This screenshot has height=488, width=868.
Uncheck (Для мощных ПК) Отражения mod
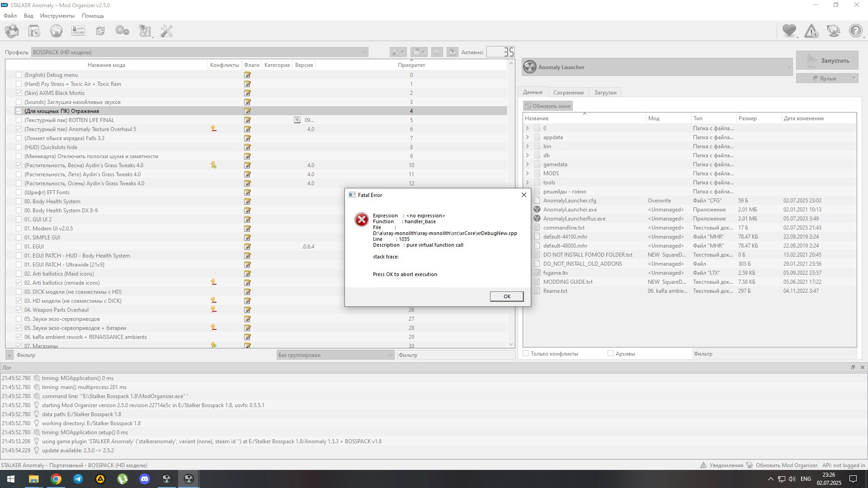click(19, 111)
